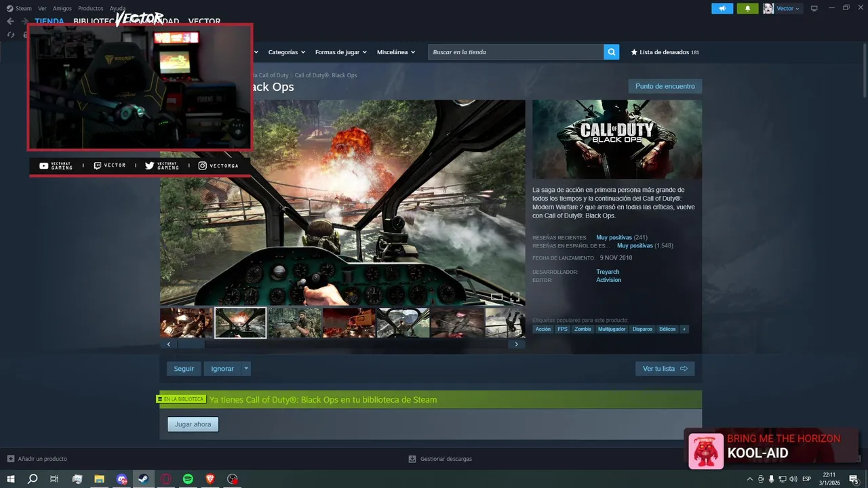This screenshot has height=488, width=868.
Task: Click the plus button to add tags
Action: (x=684, y=329)
